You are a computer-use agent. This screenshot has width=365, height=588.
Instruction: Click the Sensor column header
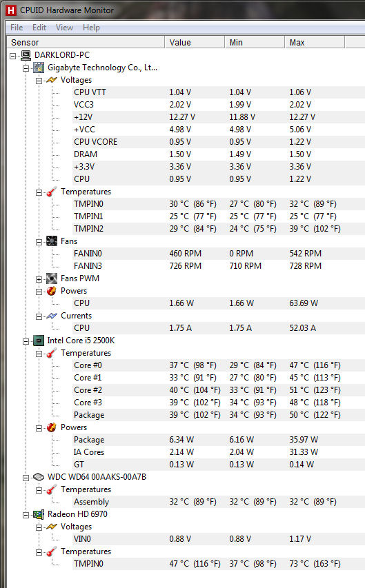coord(86,42)
